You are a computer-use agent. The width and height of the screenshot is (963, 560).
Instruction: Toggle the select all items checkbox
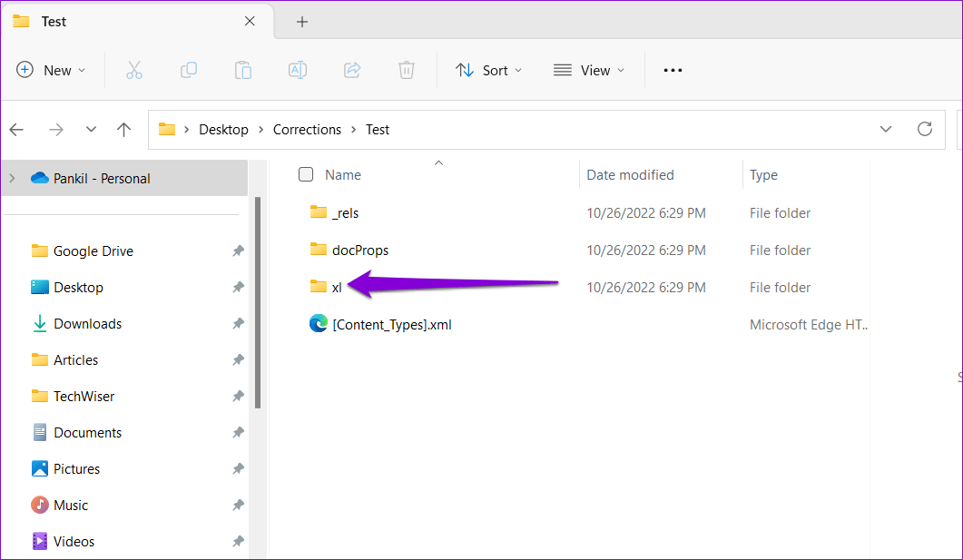point(306,175)
